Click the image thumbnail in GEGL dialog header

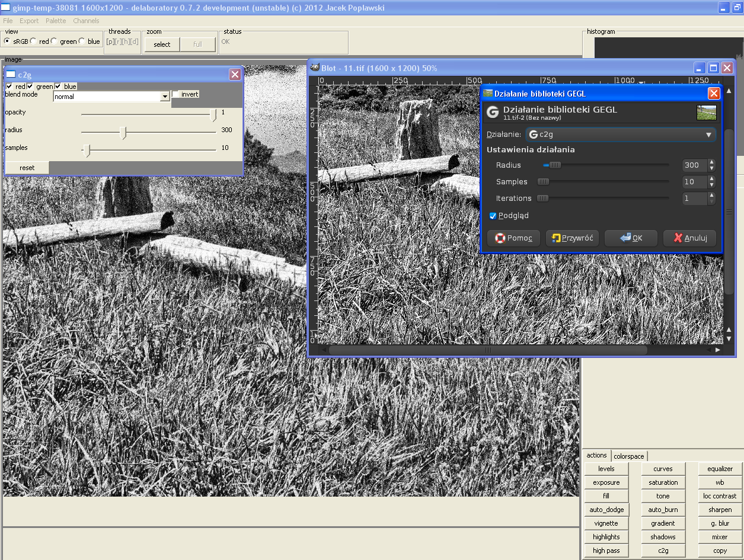pyautogui.click(x=706, y=112)
